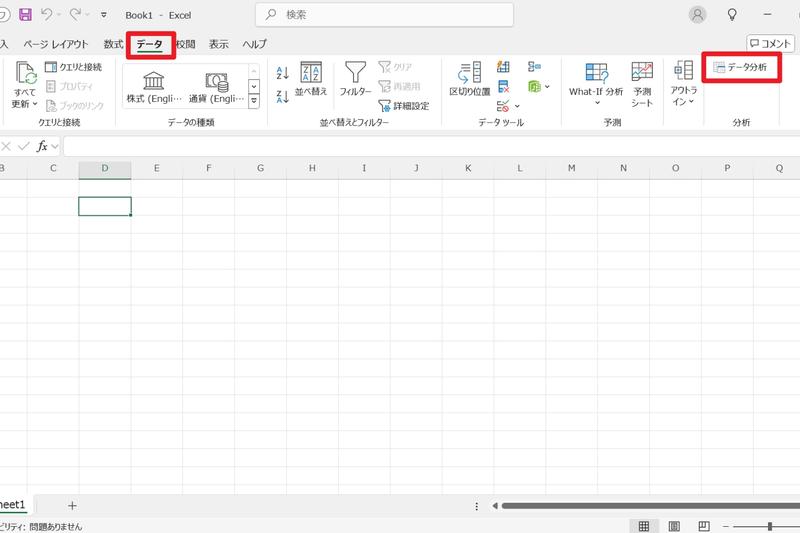Choose the 株式 (English) data type

pyautogui.click(x=154, y=87)
